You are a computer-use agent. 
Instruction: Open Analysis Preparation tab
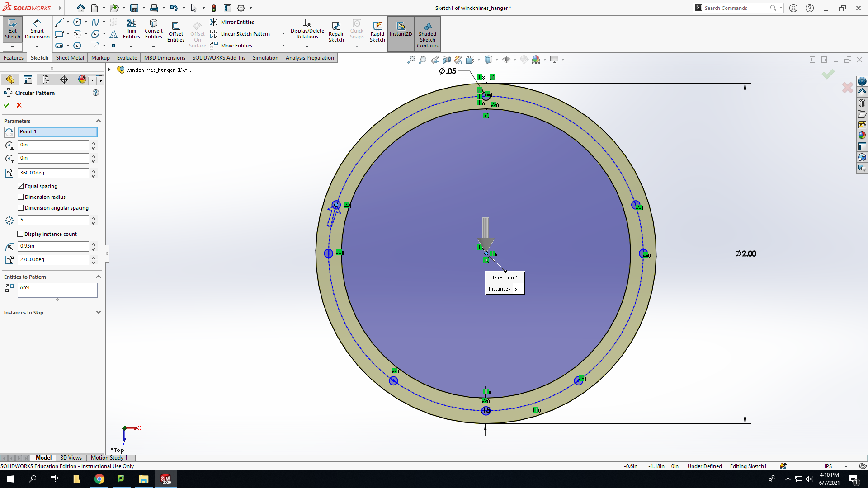310,58
